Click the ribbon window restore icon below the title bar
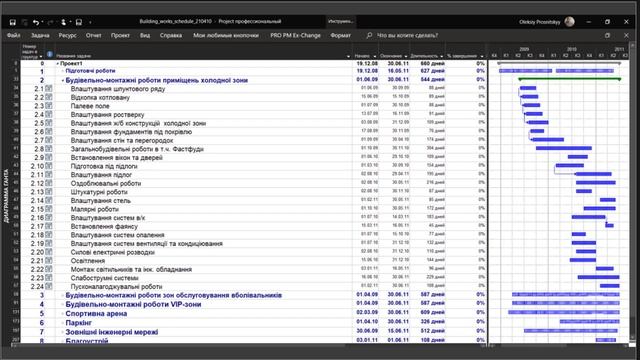 click(607, 36)
